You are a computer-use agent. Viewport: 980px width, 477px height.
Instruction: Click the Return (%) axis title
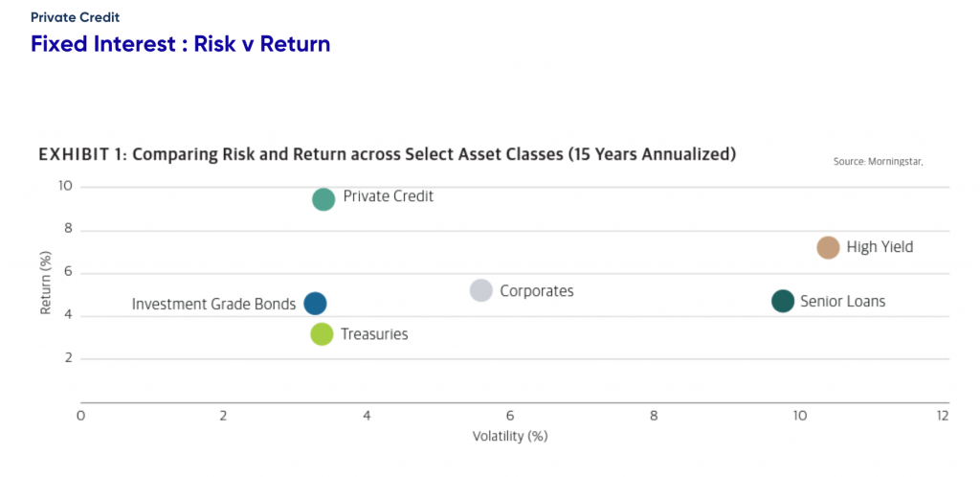pyautogui.click(x=46, y=284)
